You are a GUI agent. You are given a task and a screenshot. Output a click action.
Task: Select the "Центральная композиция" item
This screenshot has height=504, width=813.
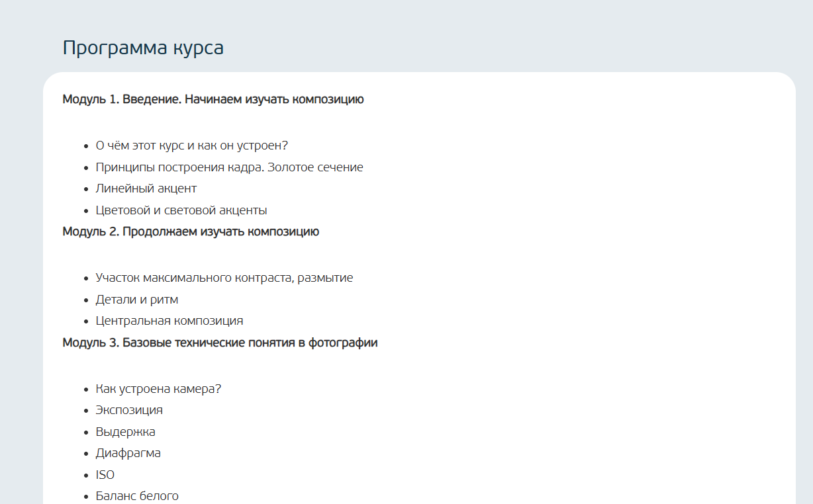coord(169,321)
